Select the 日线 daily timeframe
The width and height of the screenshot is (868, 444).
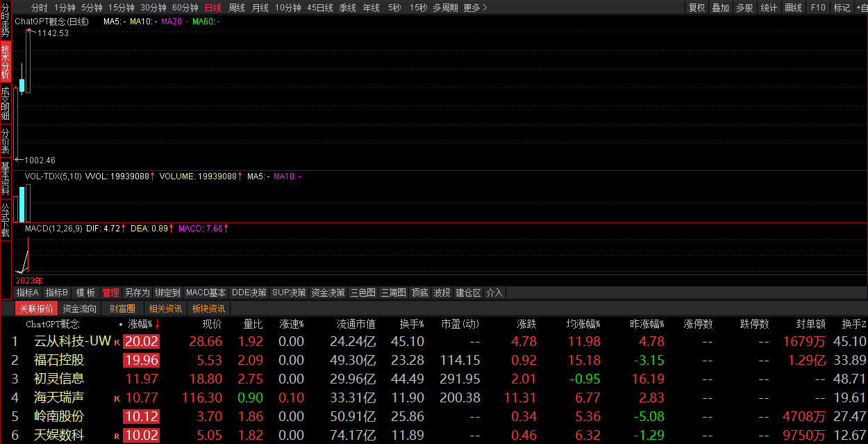coord(213,8)
